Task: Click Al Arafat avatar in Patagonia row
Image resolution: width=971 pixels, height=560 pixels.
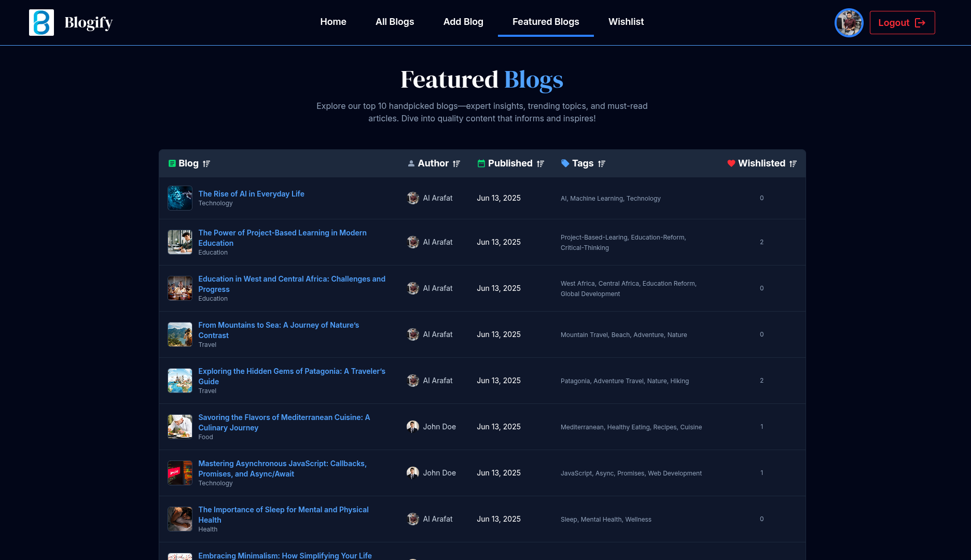Action: pyautogui.click(x=413, y=381)
